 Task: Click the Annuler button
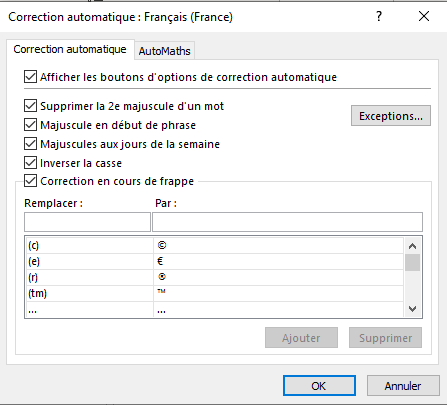tap(403, 386)
